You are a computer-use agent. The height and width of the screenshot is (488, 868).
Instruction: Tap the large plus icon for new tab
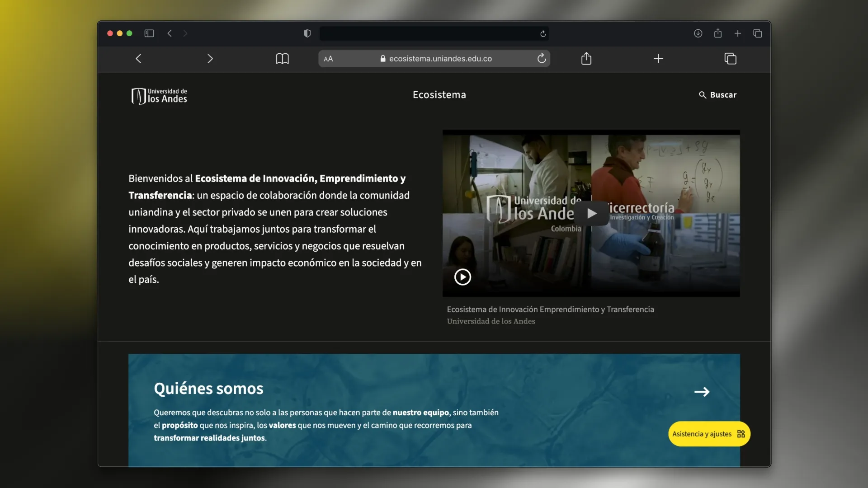pyautogui.click(x=658, y=59)
